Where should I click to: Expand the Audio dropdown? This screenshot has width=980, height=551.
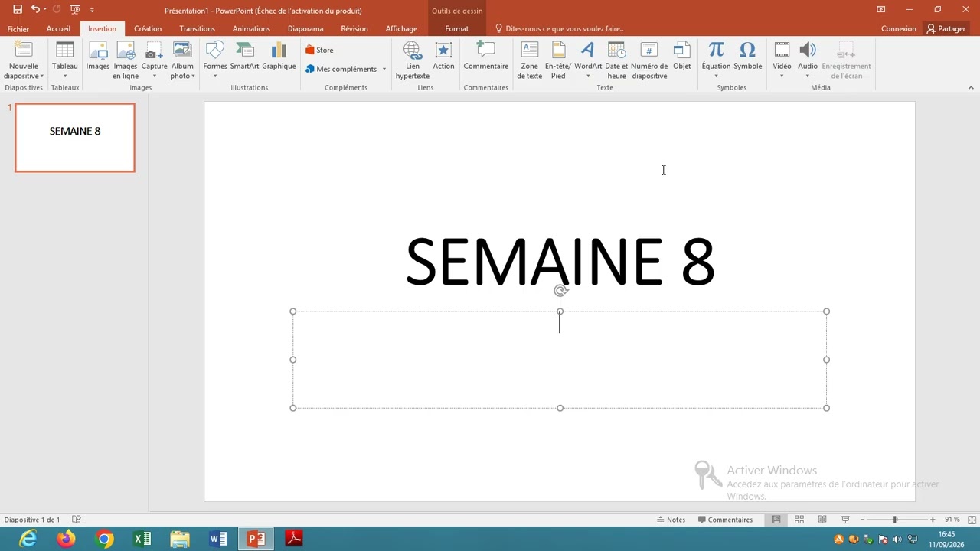(808, 70)
